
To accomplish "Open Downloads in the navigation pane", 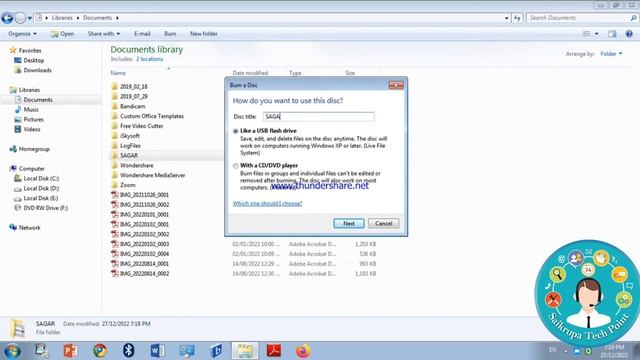I will click(x=37, y=70).
